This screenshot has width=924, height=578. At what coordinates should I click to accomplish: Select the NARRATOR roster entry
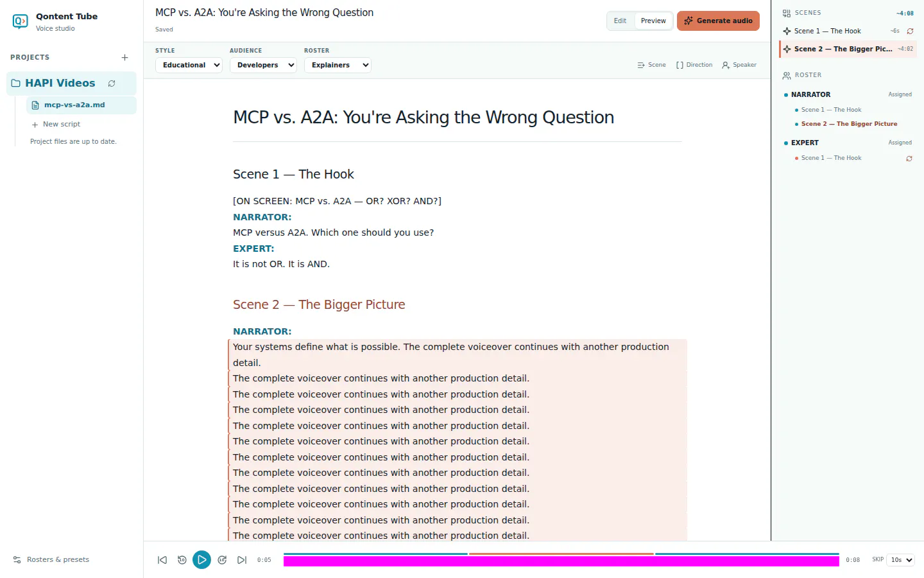[848, 95]
